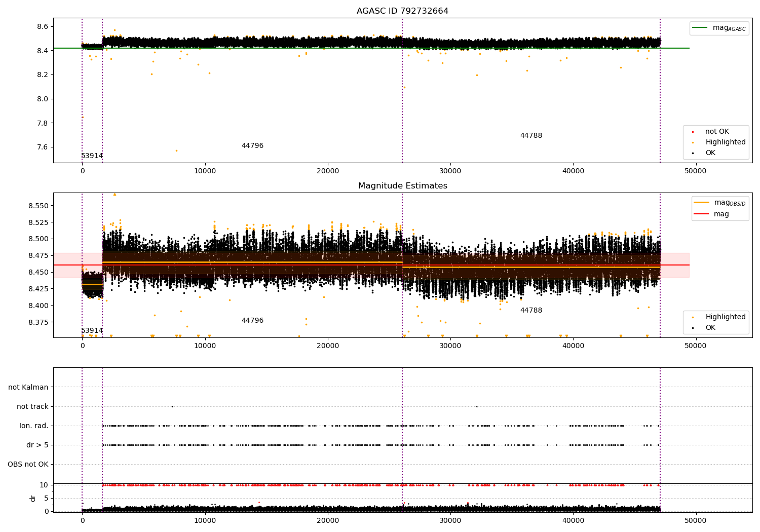Image resolution: width=760 pixels, height=532 pixels.
Task: Click "OK" entry beneath Highlighted in top legend
Action: pyautogui.click(x=710, y=153)
